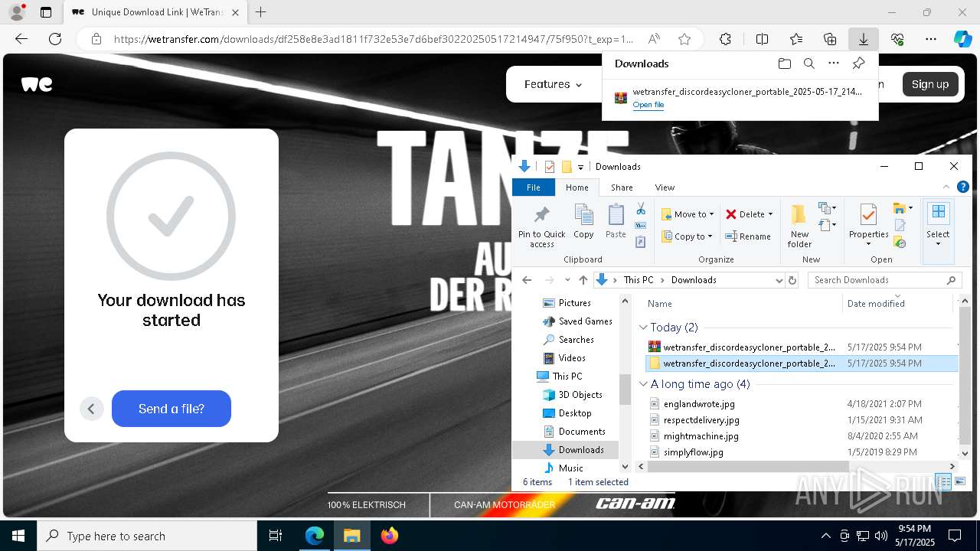Expand Delete dropdown arrow
This screenshot has height=551, width=980.
(770, 214)
